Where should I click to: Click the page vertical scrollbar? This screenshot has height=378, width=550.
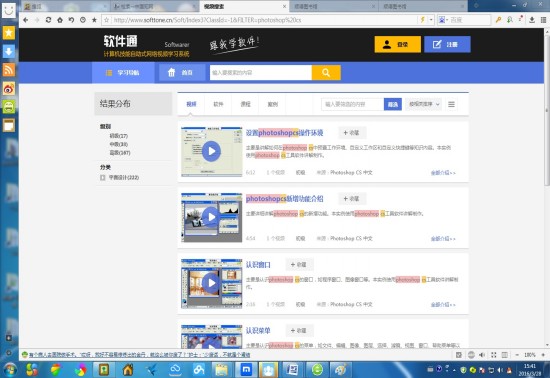click(546, 110)
